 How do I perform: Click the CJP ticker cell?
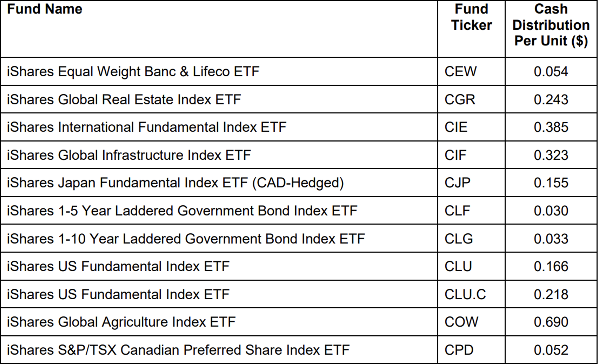pos(457,183)
